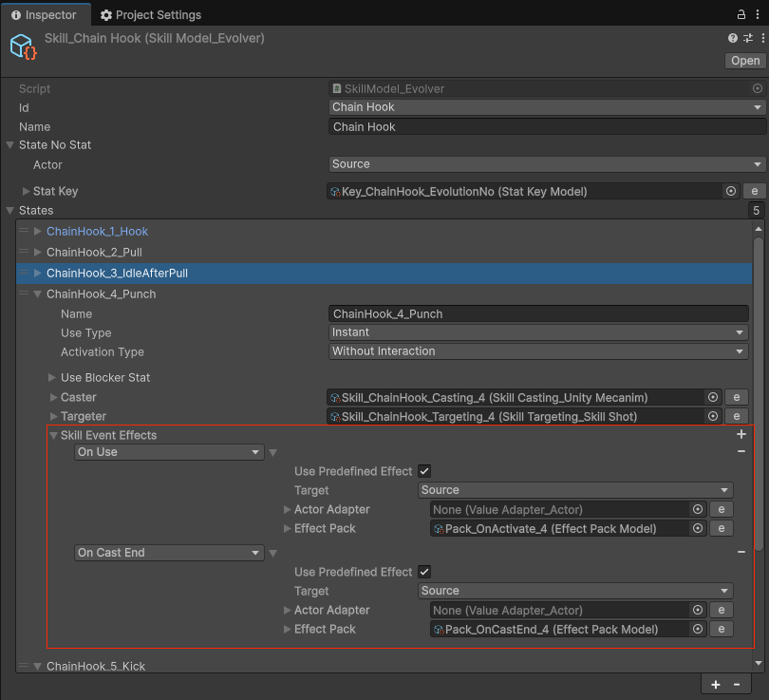Open object picker for Stat Key field
Screen dimensions: 769x700
point(731,191)
